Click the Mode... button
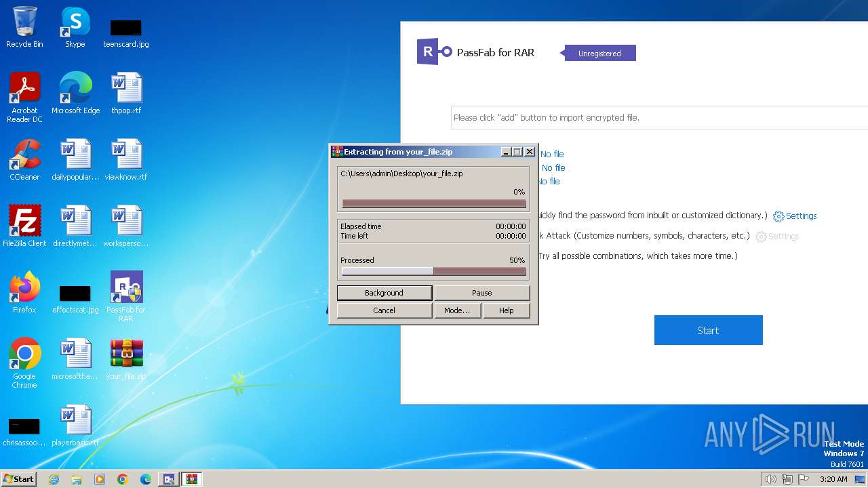 click(x=457, y=310)
